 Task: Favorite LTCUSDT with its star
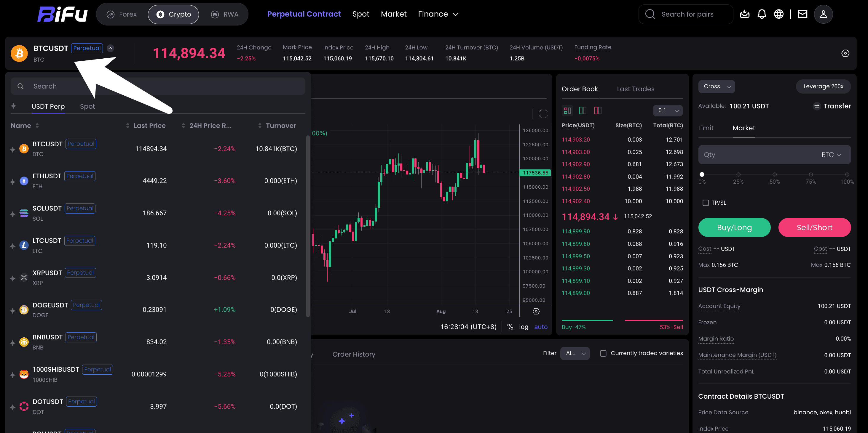13,246
